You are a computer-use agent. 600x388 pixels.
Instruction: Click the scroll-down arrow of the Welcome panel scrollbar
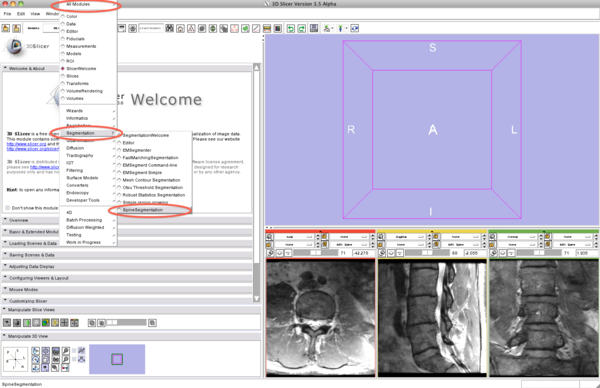coord(256,298)
